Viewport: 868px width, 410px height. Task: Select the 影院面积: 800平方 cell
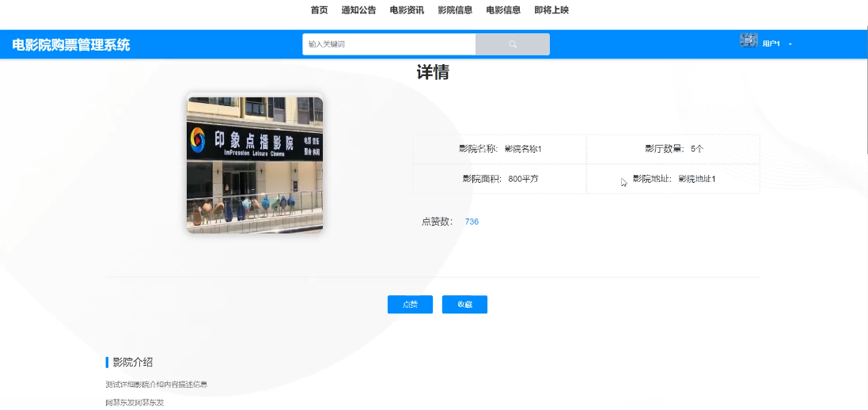coord(499,179)
